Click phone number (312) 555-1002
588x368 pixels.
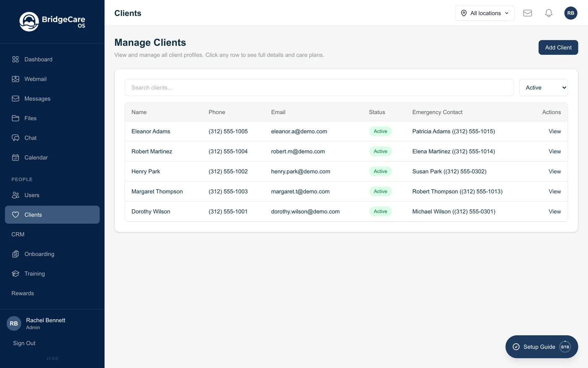pyautogui.click(x=228, y=172)
